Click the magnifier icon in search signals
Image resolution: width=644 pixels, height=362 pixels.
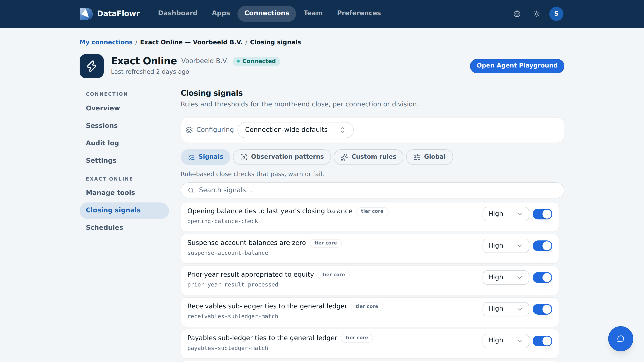click(x=191, y=190)
